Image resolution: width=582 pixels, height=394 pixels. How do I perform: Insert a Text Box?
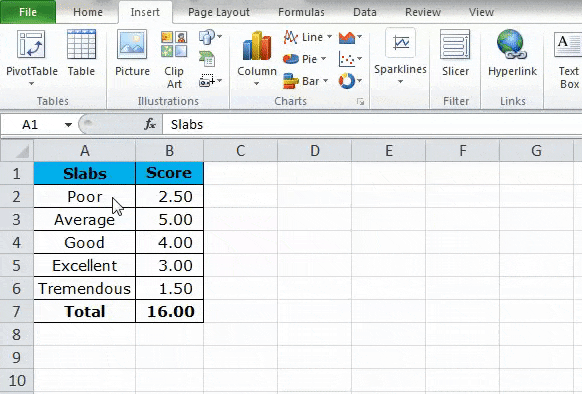[x=568, y=59]
